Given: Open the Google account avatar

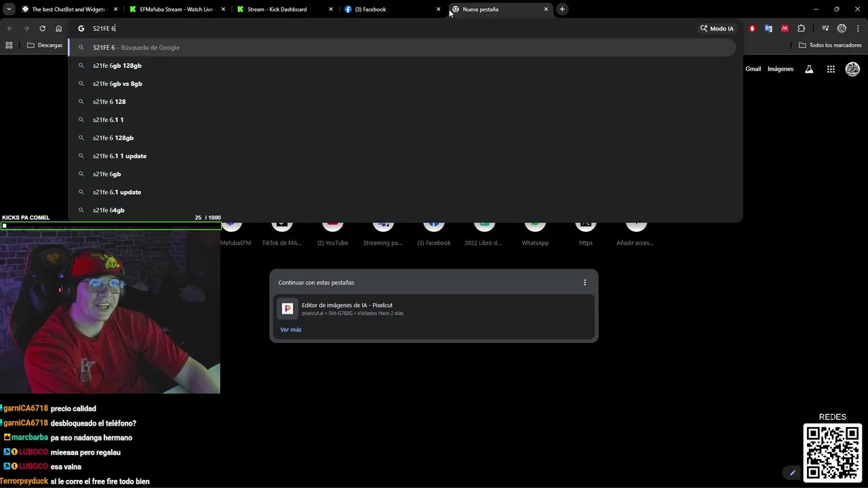Looking at the screenshot, I should [x=853, y=69].
